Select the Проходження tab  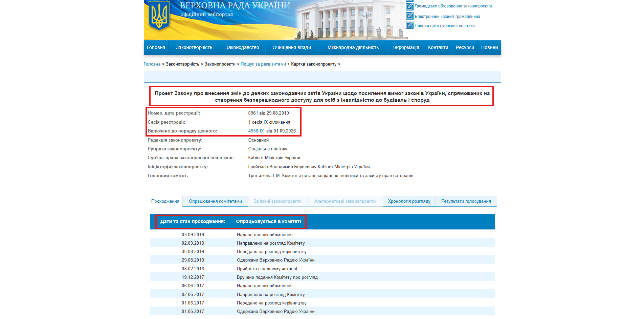point(165,201)
